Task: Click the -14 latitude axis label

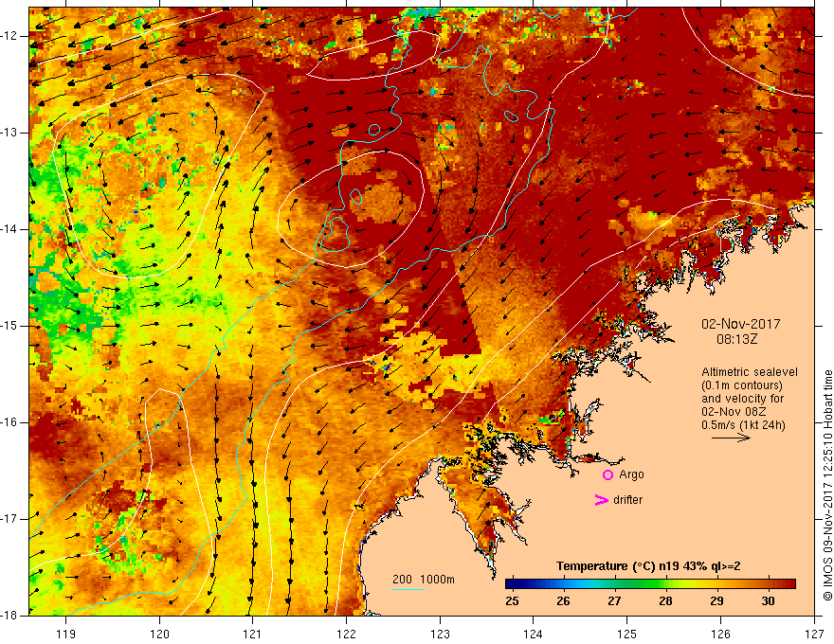Action: [10, 229]
